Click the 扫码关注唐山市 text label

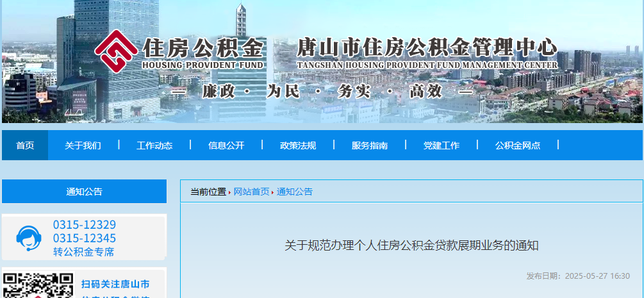click(x=115, y=284)
